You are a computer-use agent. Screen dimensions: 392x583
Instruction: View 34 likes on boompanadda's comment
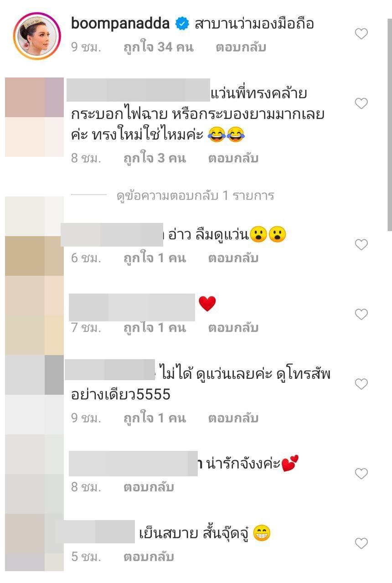[158, 47]
